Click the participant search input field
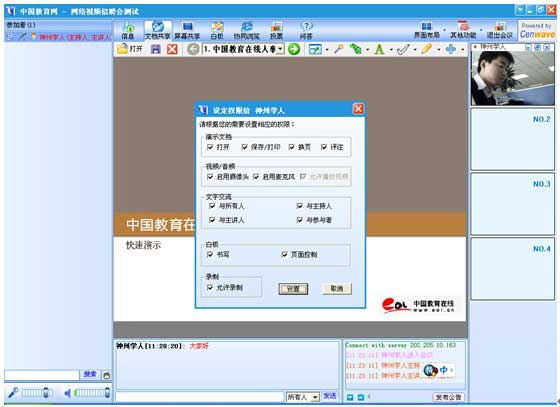560x407 pixels. (41, 375)
